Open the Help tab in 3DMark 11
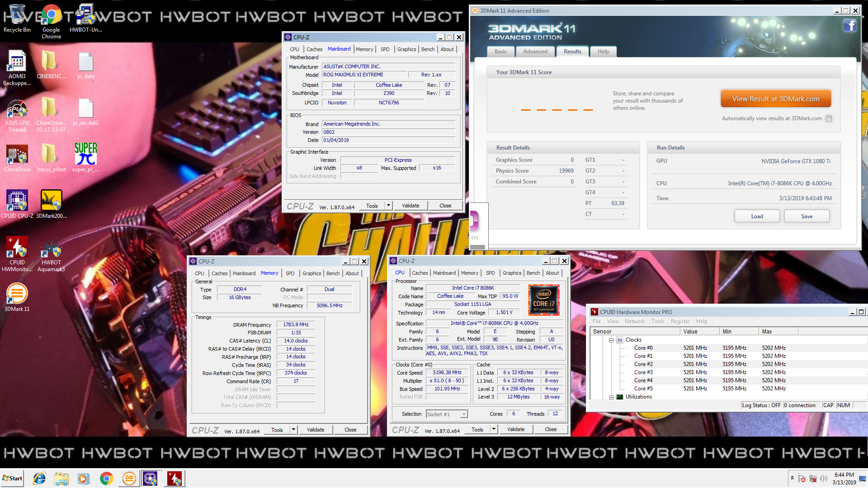This screenshot has width=868, height=488. (x=603, y=52)
